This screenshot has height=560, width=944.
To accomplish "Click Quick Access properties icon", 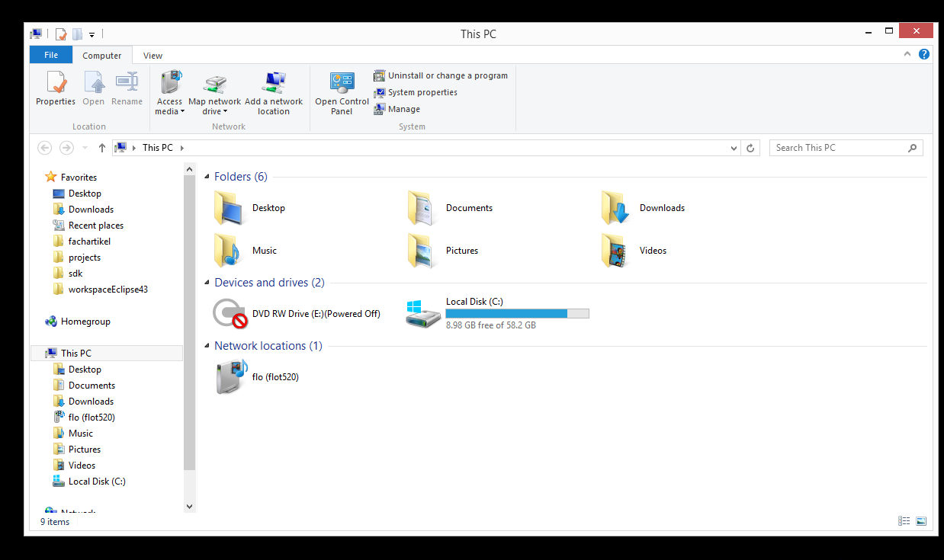I will point(61,34).
